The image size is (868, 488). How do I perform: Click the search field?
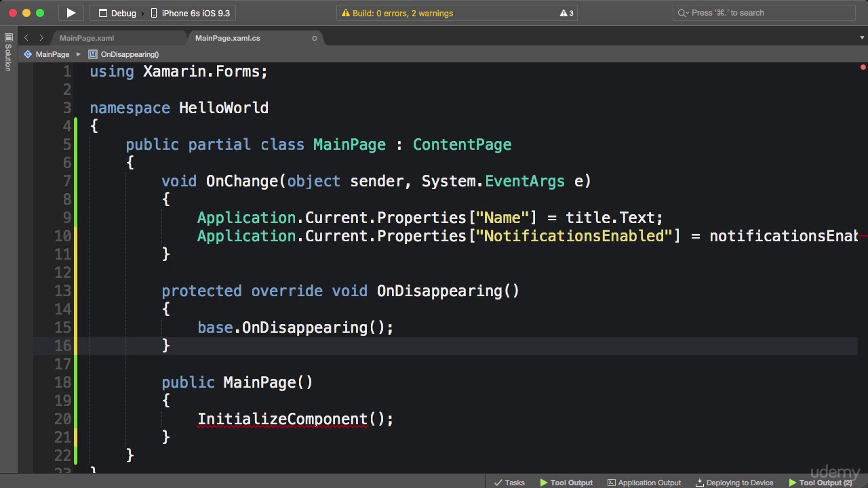click(766, 13)
